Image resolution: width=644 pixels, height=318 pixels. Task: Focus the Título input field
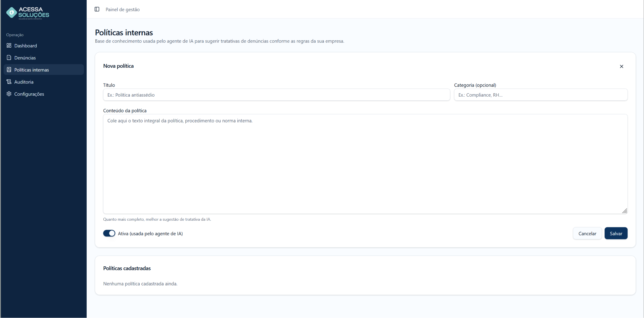276,95
